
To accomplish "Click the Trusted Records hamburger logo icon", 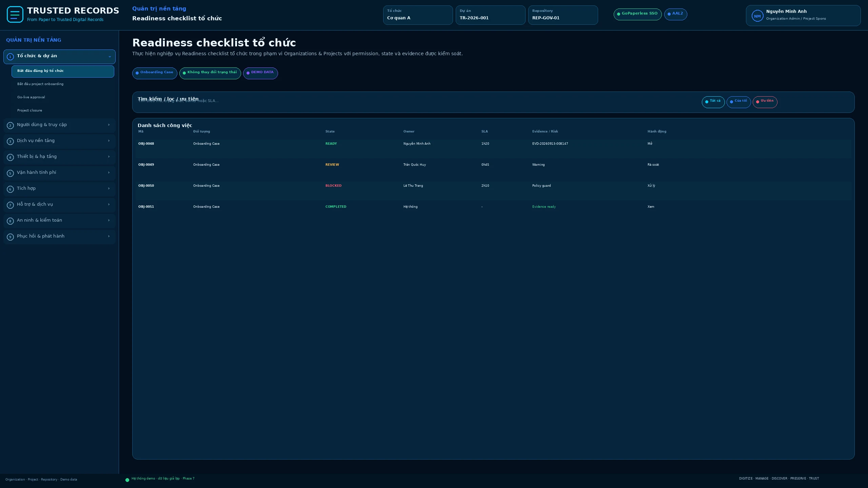I will [15, 15].
